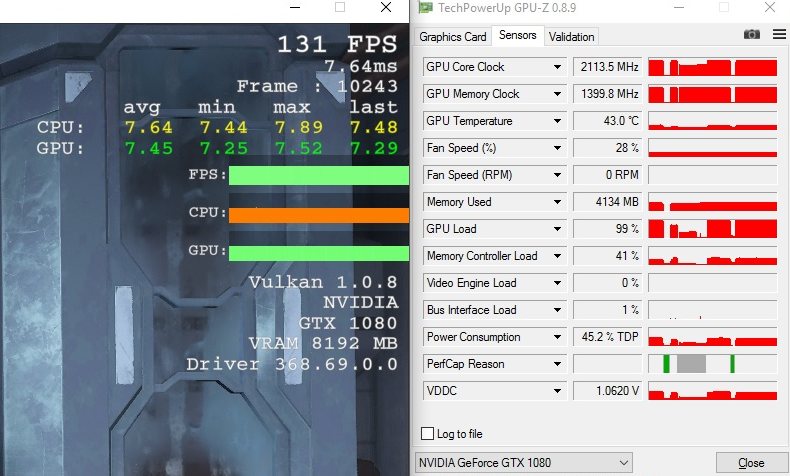Click the 1399.8 MHz memory clock value
Screen dimensions: 790x476
tap(608, 94)
